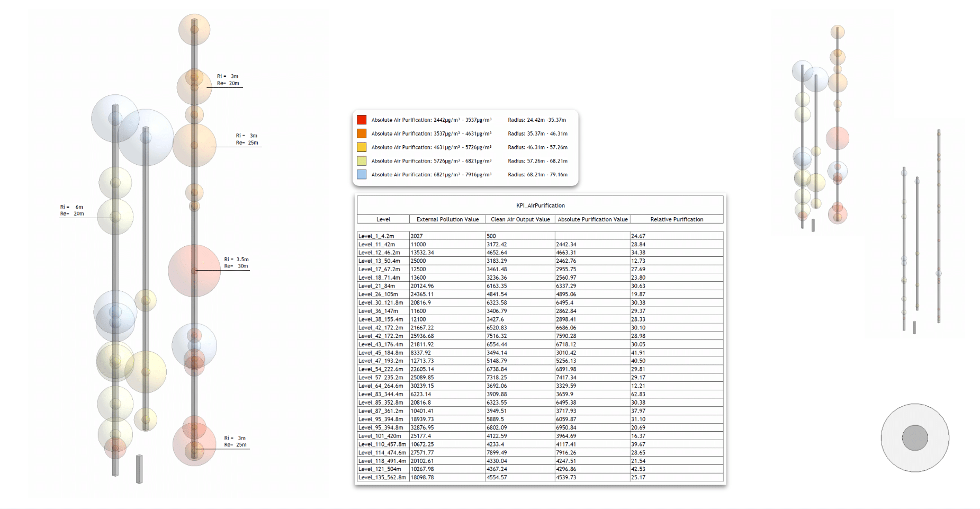Image resolution: width=980 pixels, height=509 pixels.
Task: Click the red legend color swatch
Action: tap(362, 120)
